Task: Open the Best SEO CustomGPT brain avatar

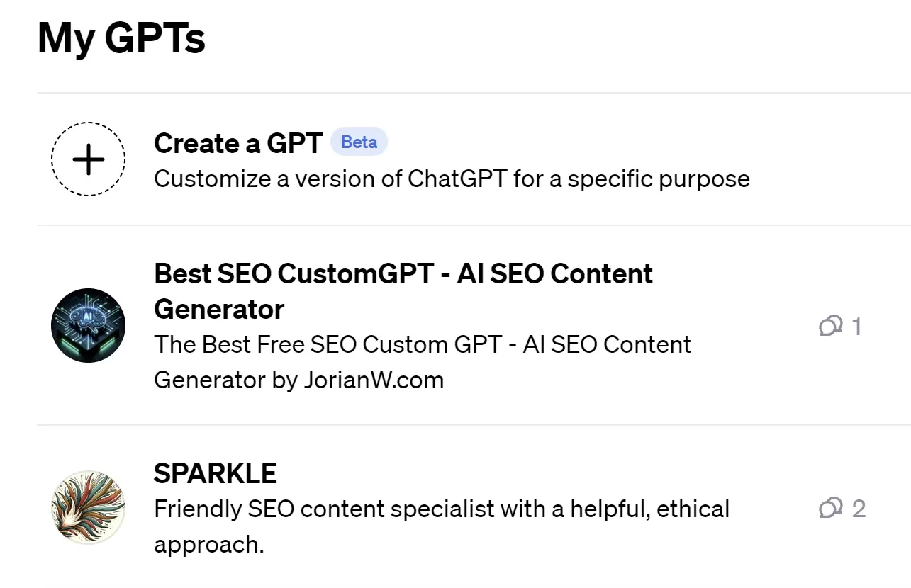Action: 89,325
